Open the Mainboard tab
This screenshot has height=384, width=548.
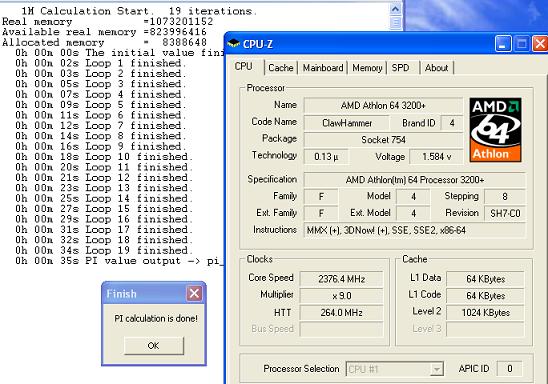[323, 67]
